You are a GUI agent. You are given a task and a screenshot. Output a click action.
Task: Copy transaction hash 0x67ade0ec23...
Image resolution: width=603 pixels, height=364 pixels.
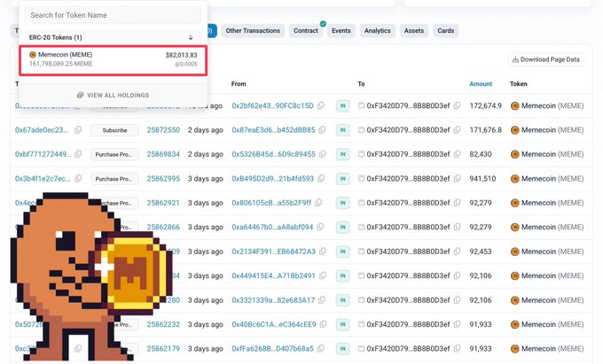78,130
